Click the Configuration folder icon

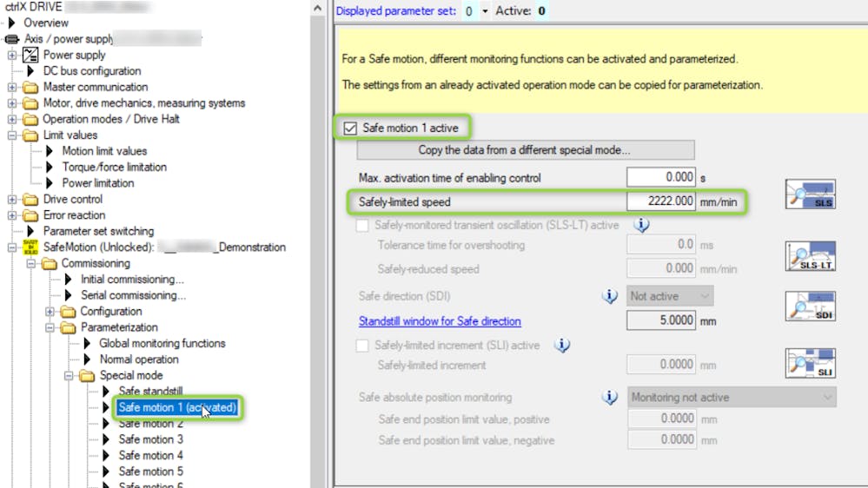pos(68,312)
